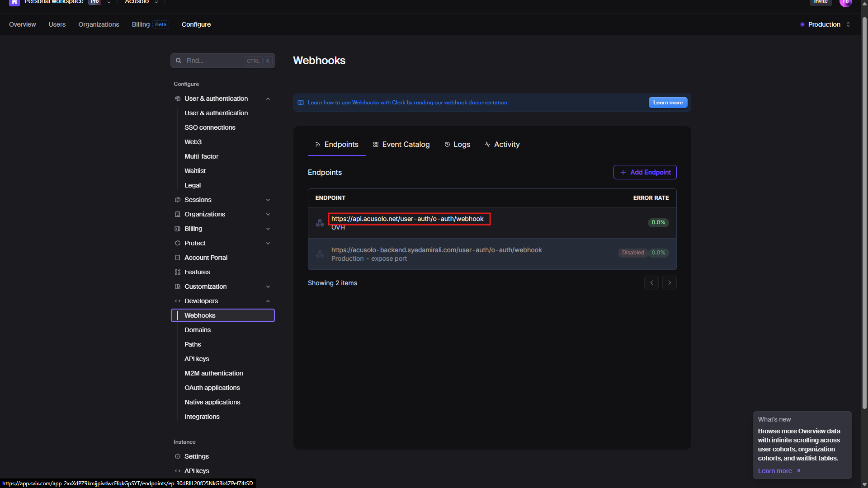The image size is (868, 488).
Task: Switch to the Activity tab
Action: (x=502, y=145)
